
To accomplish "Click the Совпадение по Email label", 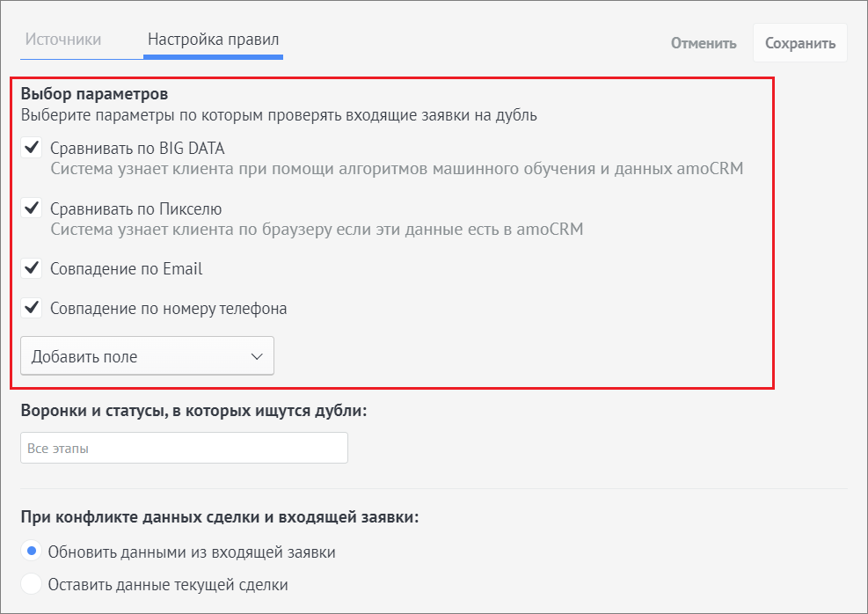I will tap(127, 268).
